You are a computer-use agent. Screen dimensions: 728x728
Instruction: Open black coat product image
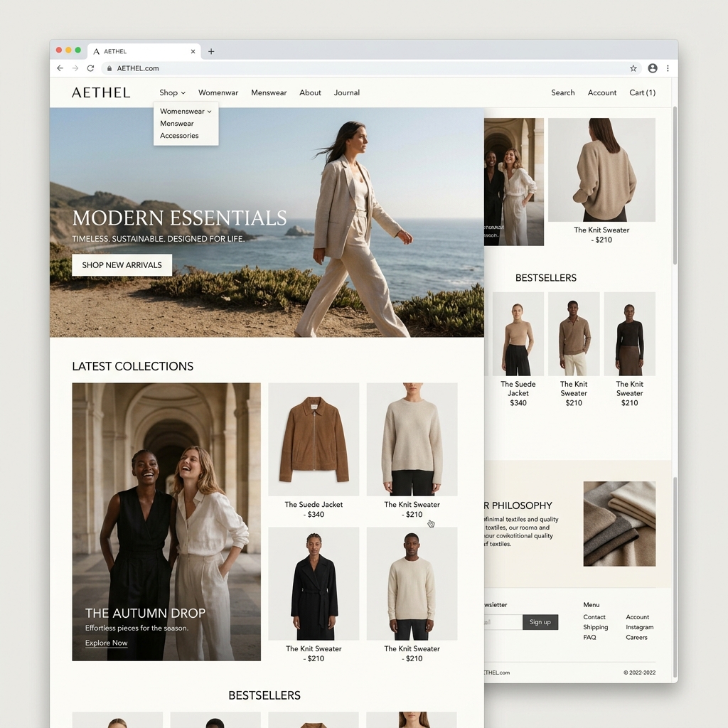point(314,584)
